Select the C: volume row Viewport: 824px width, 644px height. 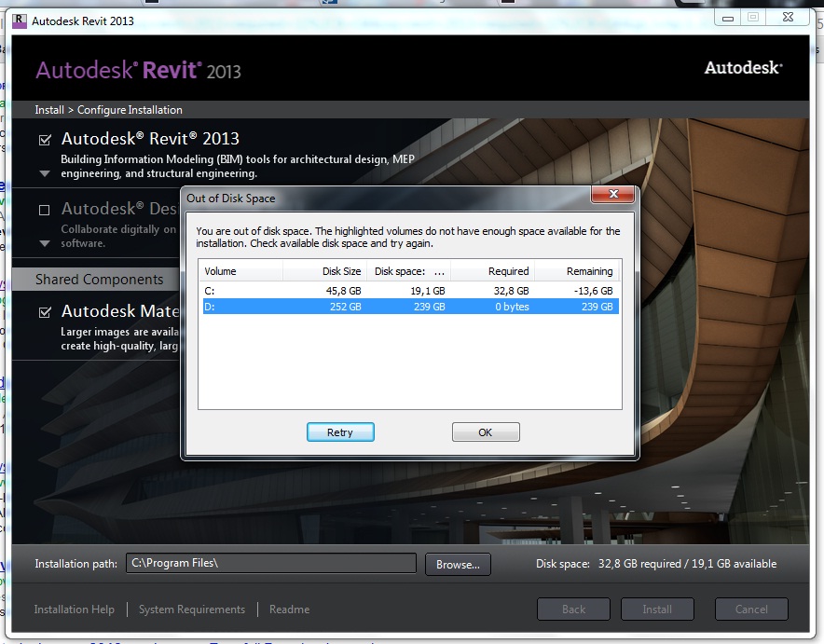(x=410, y=291)
